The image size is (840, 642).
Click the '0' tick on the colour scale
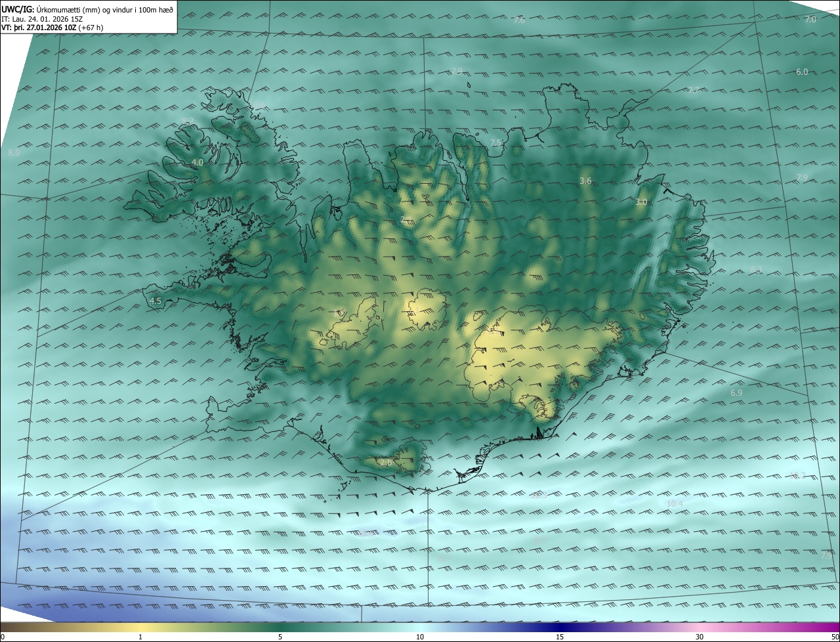3,637
